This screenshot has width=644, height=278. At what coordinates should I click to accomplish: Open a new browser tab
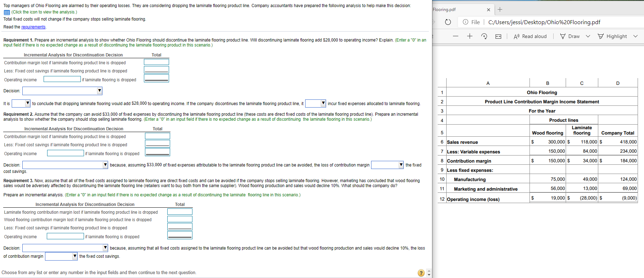tap(500, 10)
